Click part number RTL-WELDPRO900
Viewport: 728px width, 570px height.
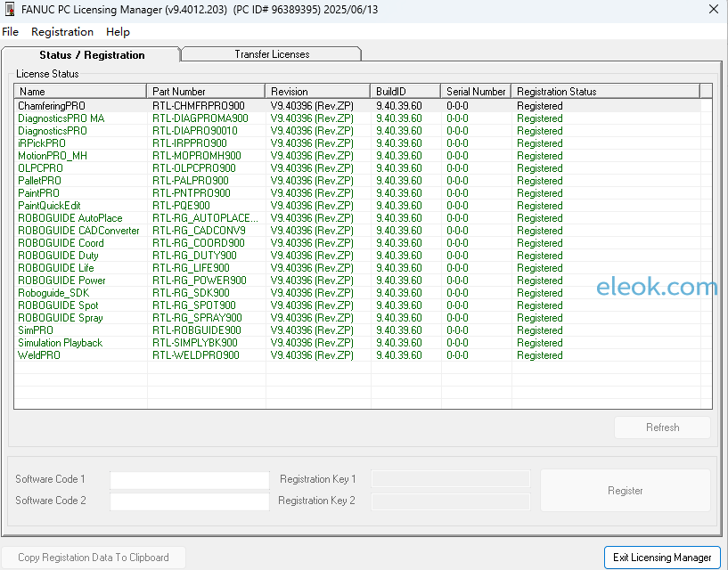click(195, 355)
